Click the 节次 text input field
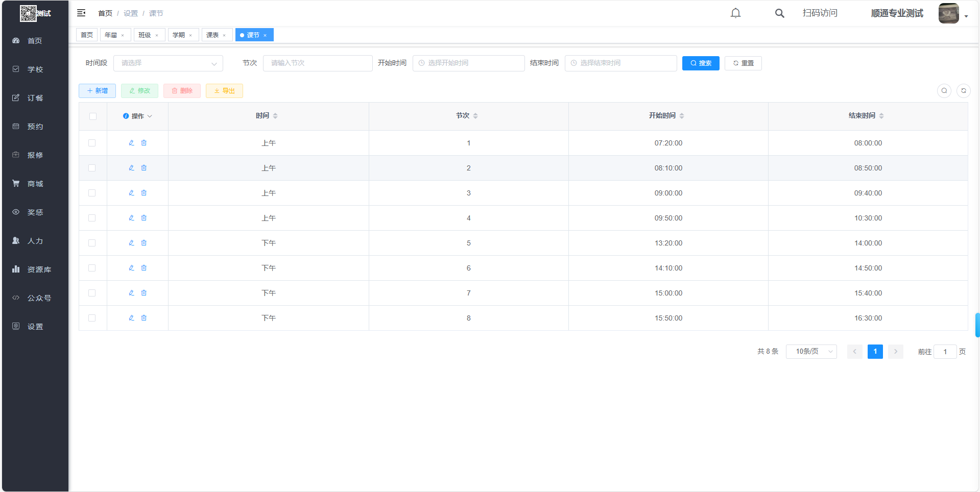 tap(318, 63)
